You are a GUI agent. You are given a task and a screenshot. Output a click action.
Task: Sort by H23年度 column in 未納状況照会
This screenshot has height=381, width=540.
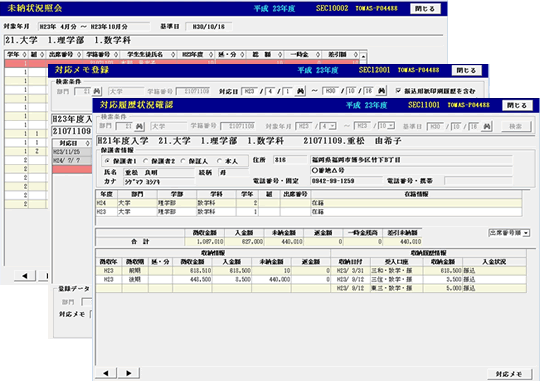click(196, 54)
